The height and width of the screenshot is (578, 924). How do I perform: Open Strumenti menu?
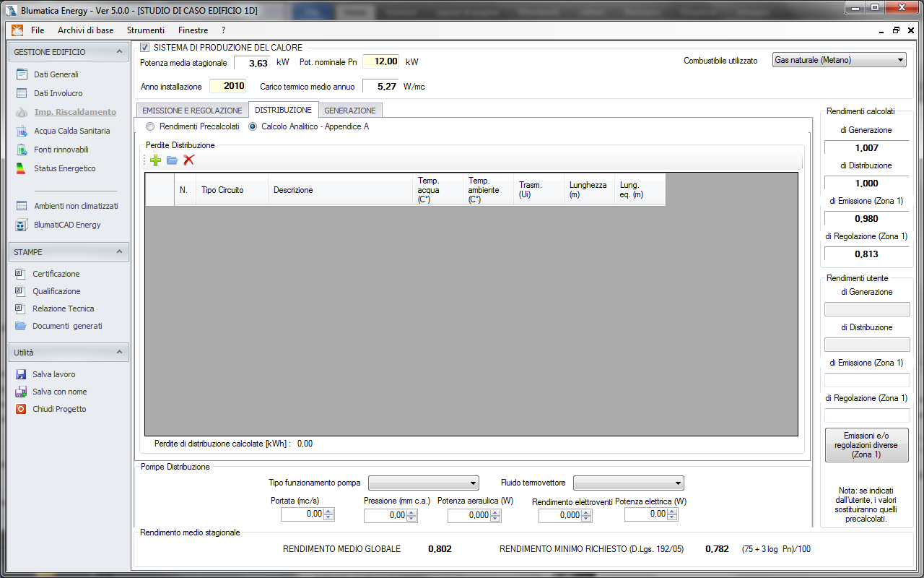click(x=146, y=30)
